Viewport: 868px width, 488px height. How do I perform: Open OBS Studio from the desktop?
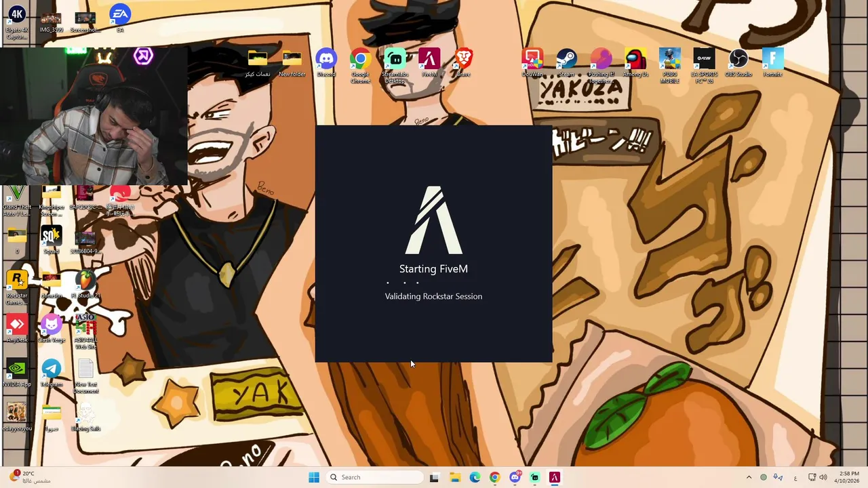738,62
